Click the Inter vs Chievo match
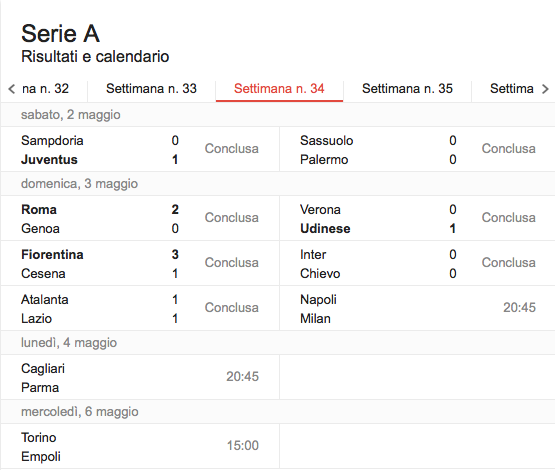 pos(417,263)
